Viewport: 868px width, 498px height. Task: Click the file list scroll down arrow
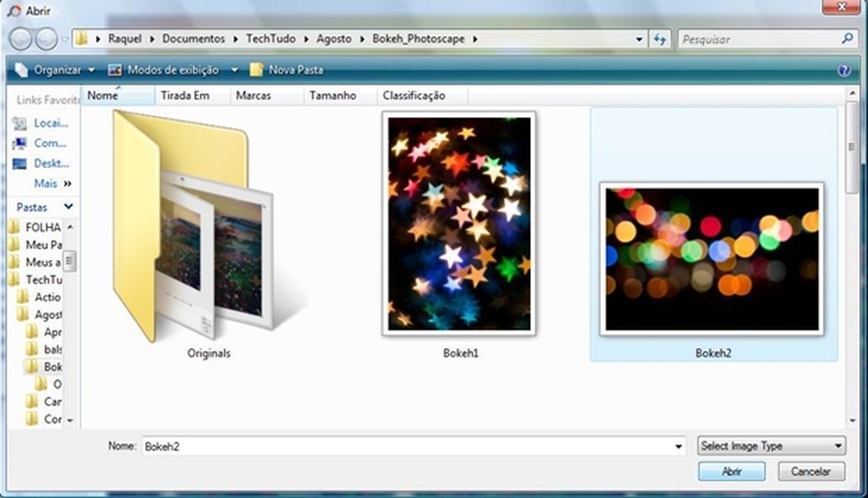pos(852,420)
